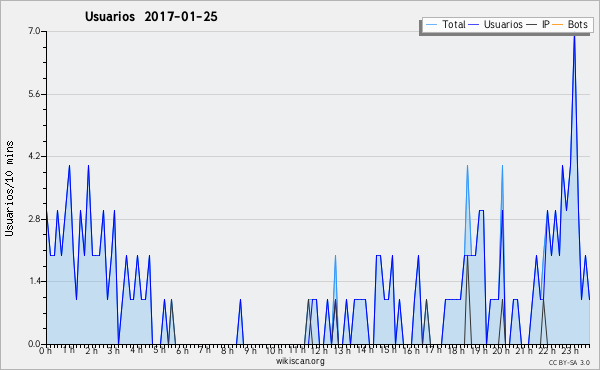The height and width of the screenshot is (370, 600).
Task: Click the orange Bots legend line
Action: click(x=558, y=25)
